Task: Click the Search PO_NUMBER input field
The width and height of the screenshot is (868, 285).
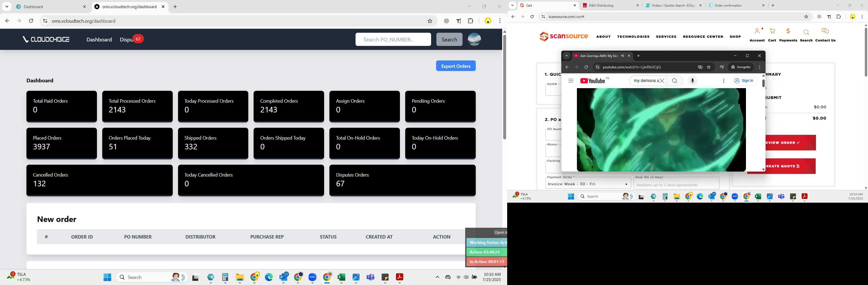Action: [393, 39]
